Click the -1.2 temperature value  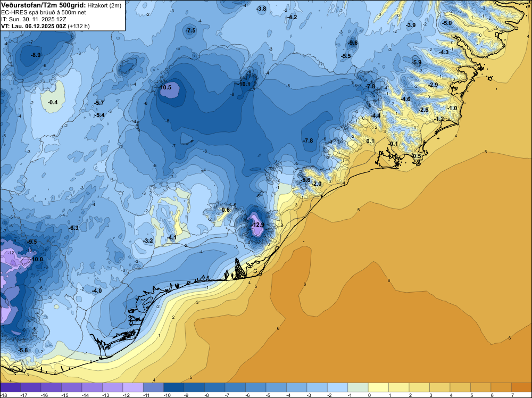pyautogui.click(x=439, y=119)
